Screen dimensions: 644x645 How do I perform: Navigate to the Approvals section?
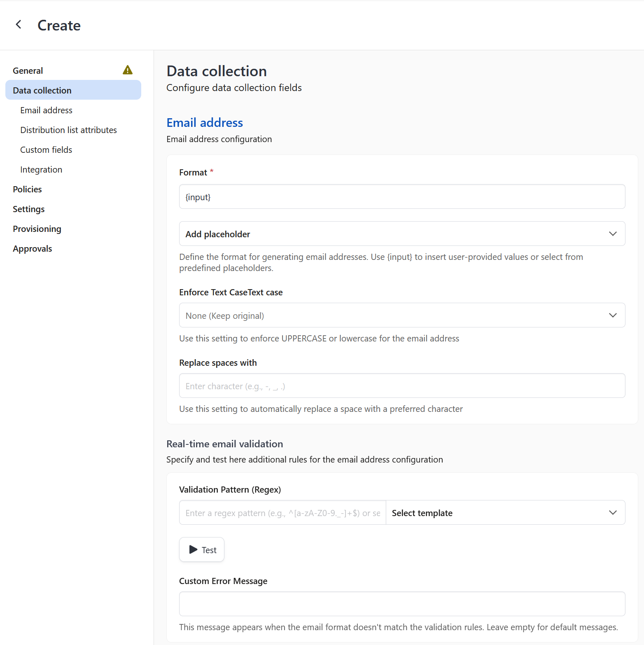[32, 248]
